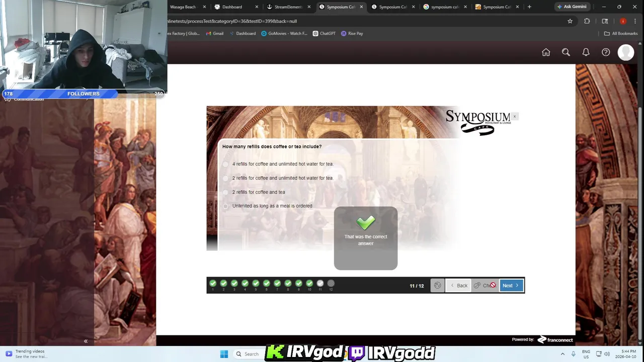Open the help question mark icon

[606, 52]
